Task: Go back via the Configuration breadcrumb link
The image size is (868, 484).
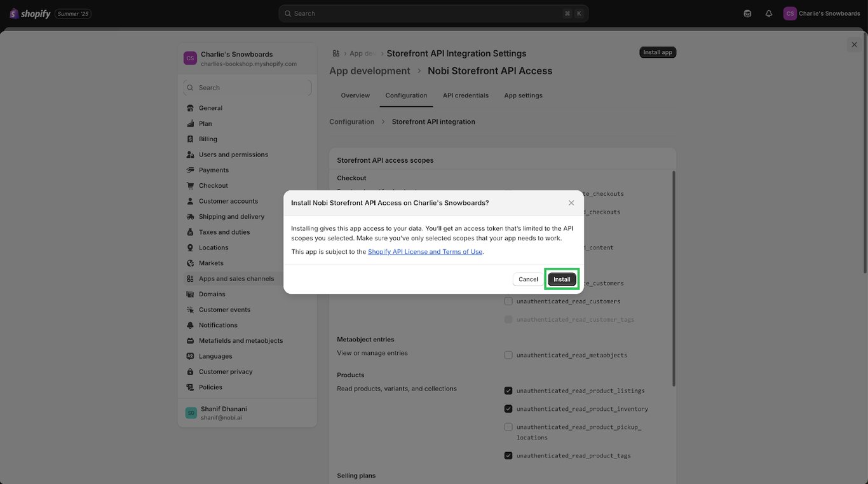Action: point(351,121)
